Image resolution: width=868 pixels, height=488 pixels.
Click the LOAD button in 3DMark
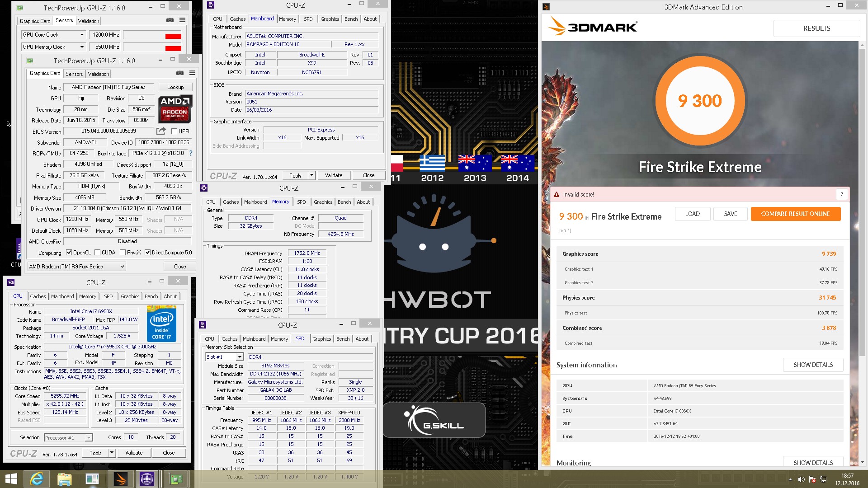(x=693, y=214)
